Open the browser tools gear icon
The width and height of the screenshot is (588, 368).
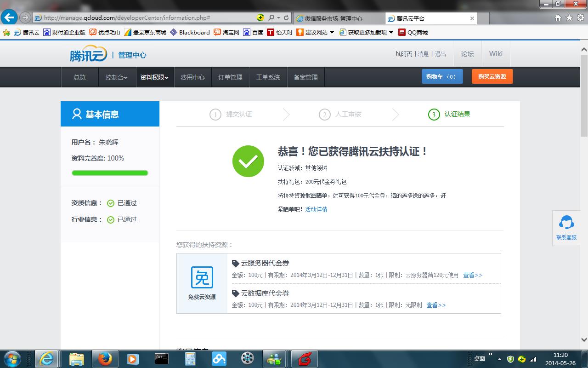(580, 18)
